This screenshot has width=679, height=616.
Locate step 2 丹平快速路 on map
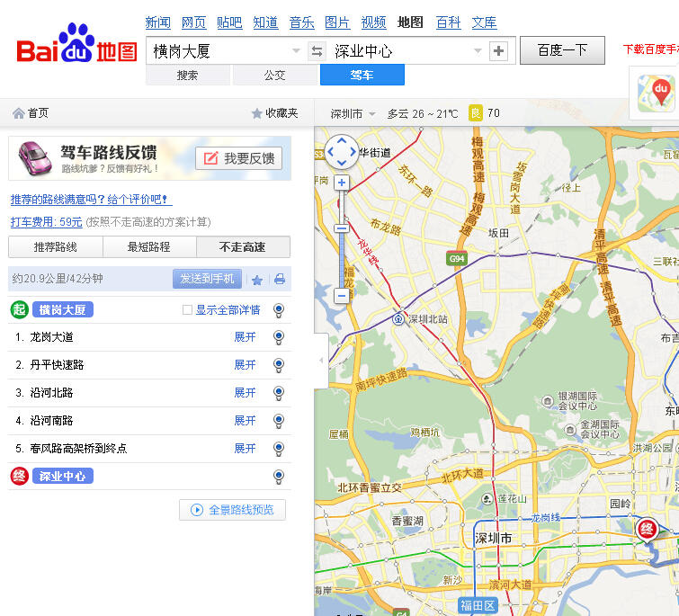[279, 365]
